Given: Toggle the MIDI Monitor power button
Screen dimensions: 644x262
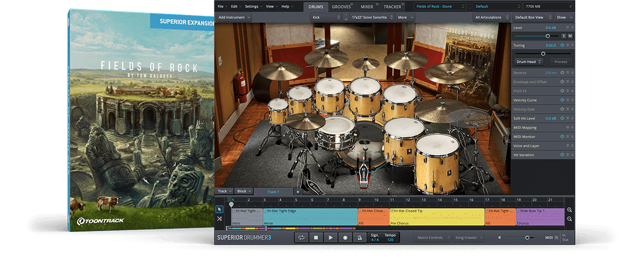Looking at the screenshot, I should pyautogui.click(x=562, y=136).
